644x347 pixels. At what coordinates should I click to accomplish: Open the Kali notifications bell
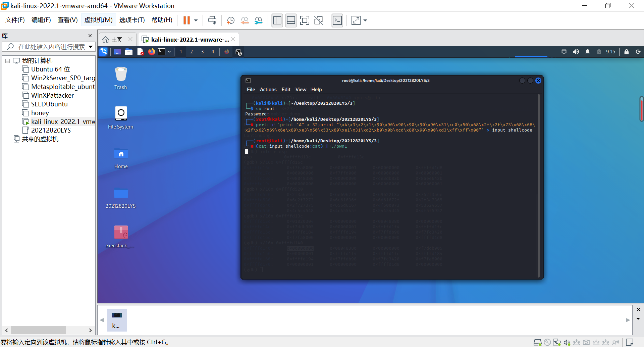pos(588,52)
